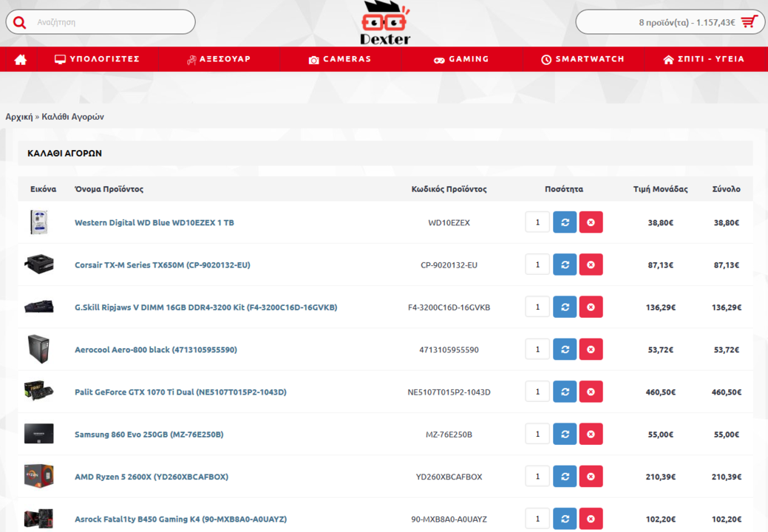Refresh quantity for AMD Ryzen 5 2600X
The image size is (768, 532).
[x=565, y=476]
